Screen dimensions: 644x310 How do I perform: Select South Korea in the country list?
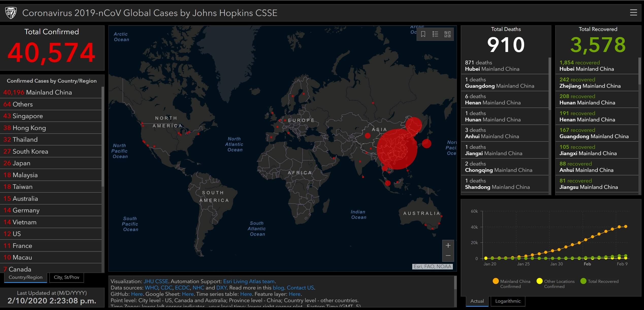(x=51, y=151)
